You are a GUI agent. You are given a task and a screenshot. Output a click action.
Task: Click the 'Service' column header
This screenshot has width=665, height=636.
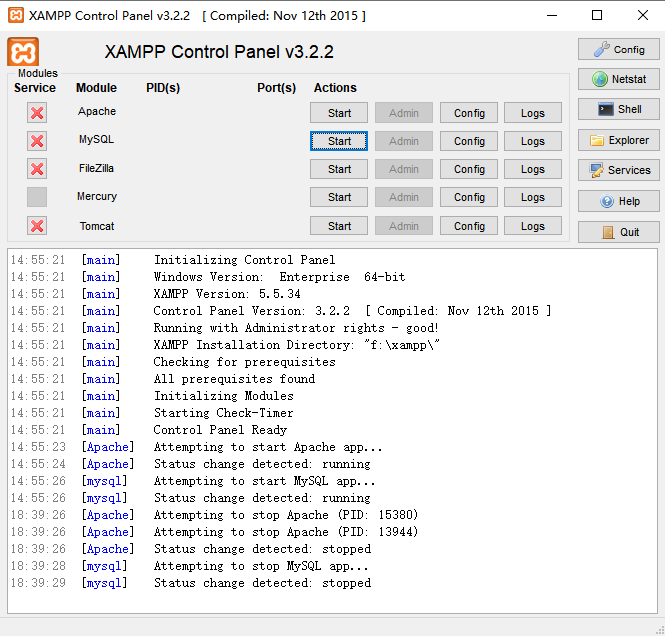click(35, 88)
